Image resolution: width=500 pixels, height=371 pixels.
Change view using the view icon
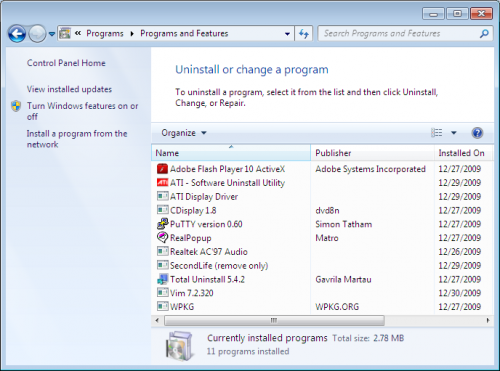(x=437, y=133)
